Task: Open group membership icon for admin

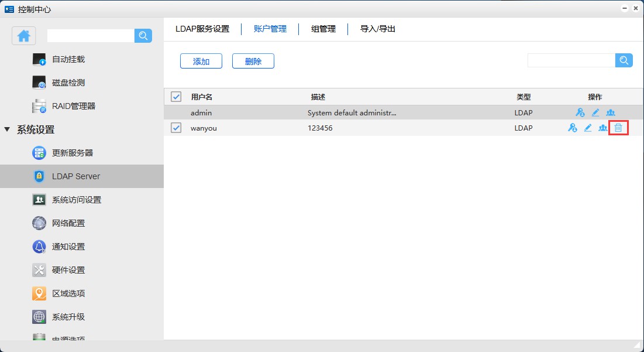Action: (611, 112)
